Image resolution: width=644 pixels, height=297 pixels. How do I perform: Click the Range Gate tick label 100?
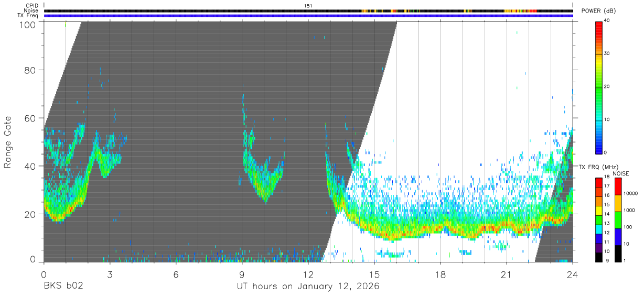pyautogui.click(x=27, y=25)
